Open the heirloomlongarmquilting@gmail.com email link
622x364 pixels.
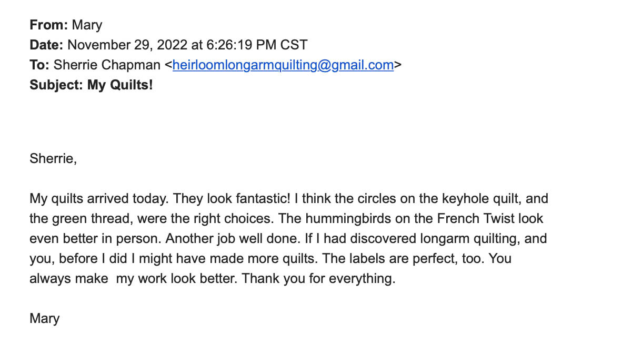283,65
